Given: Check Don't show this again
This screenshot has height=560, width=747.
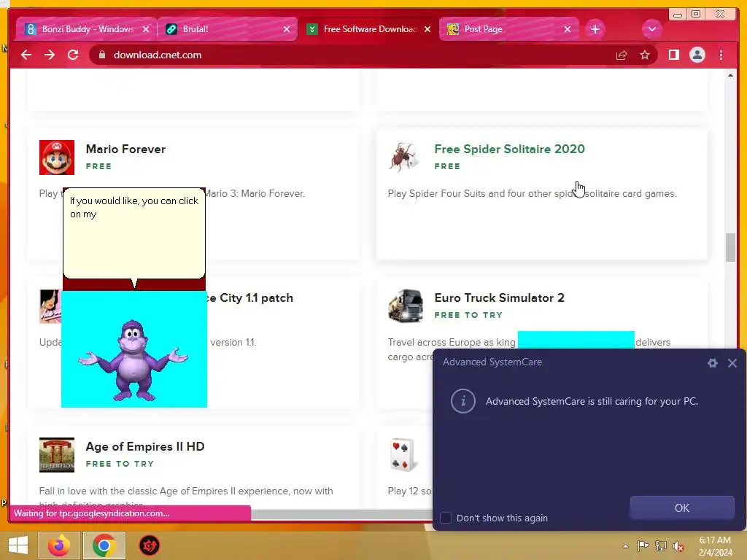Looking at the screenshot, I should click(446, 518).
